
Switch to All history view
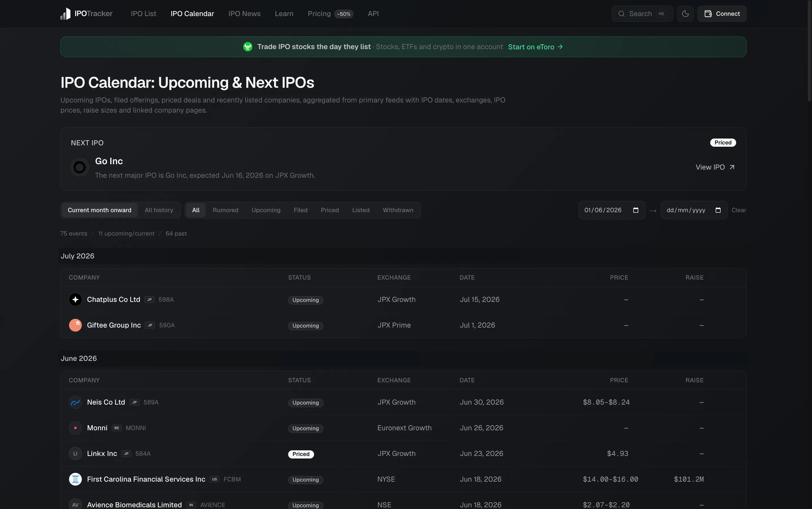[x=159, y=210]
